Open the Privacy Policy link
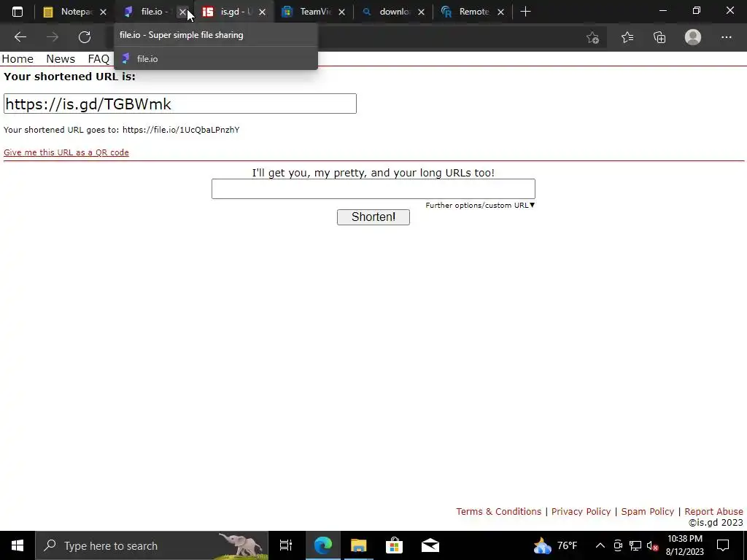 click(x=581, y=511)
